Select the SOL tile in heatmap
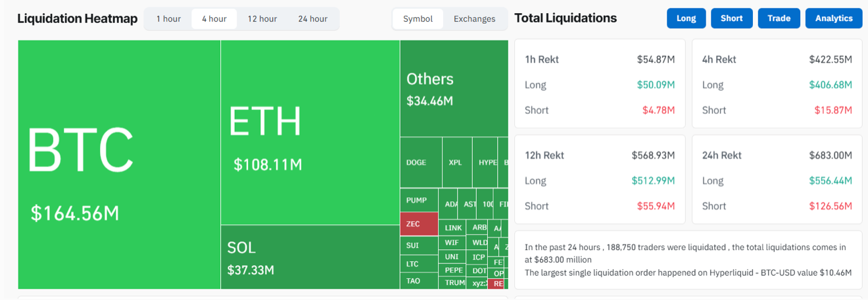This screenshot has width=868, height=300. point(310,257)
